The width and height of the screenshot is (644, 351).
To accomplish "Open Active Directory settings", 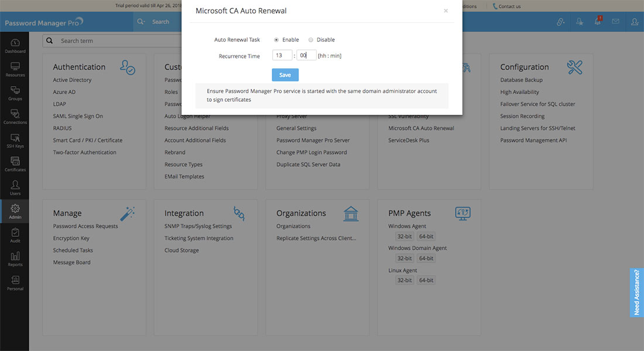I will (72, 80).
